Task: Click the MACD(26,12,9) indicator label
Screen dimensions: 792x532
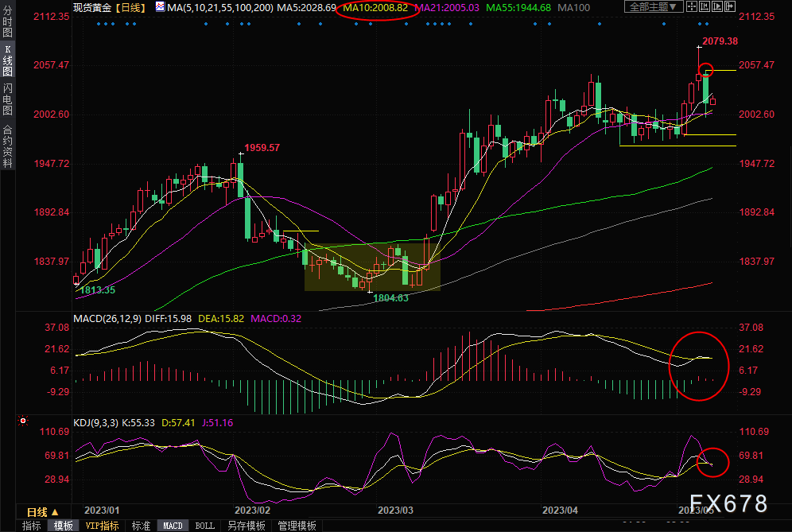Action: tap(107, 319)
